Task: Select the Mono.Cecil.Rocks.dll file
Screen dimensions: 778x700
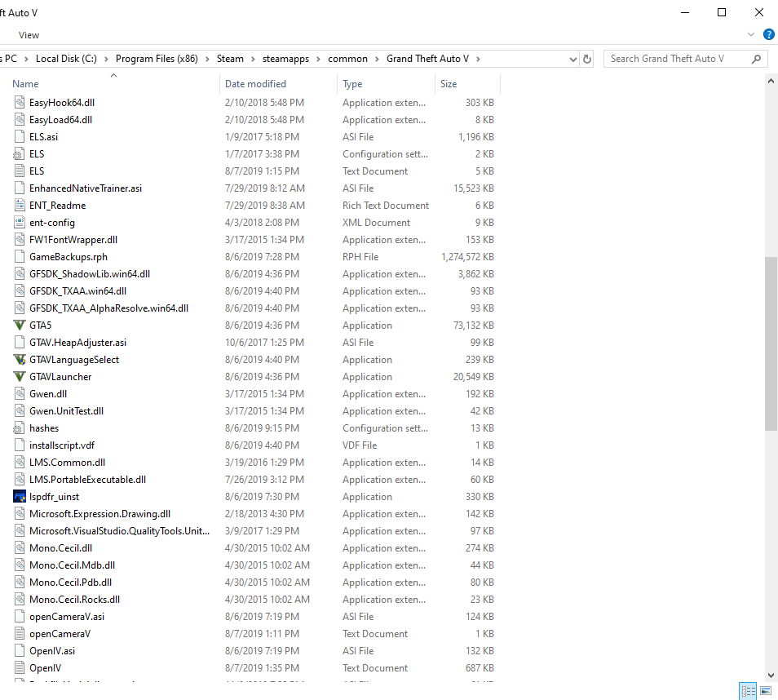Action: pos(74,599)
